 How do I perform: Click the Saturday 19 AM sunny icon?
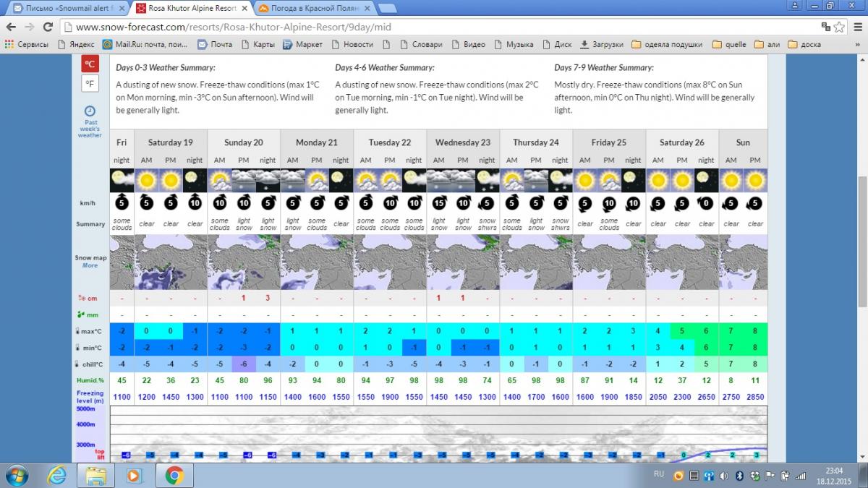pyautogui.click(x=146, y=180)
